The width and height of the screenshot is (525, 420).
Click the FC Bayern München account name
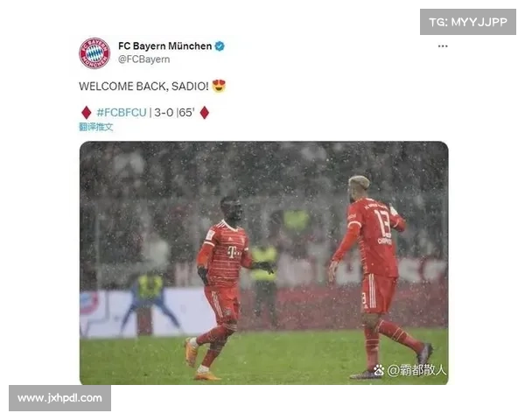(165, 45)
